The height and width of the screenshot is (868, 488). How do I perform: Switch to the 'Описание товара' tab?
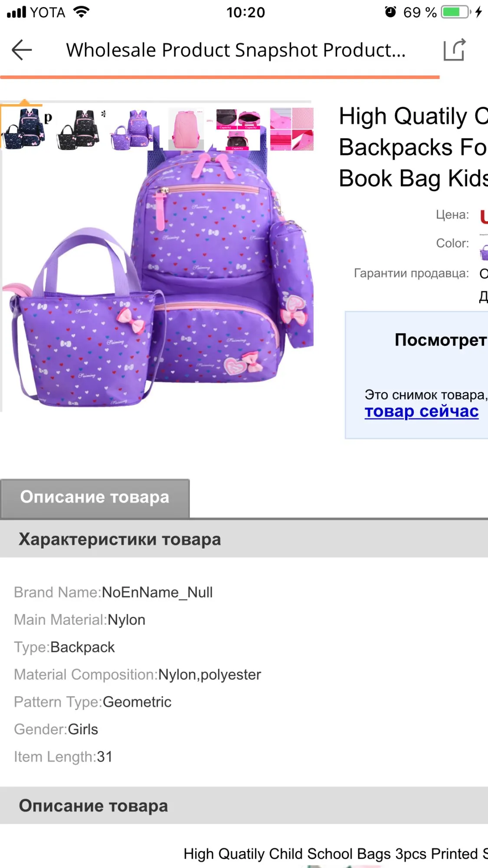pos(95,497)
